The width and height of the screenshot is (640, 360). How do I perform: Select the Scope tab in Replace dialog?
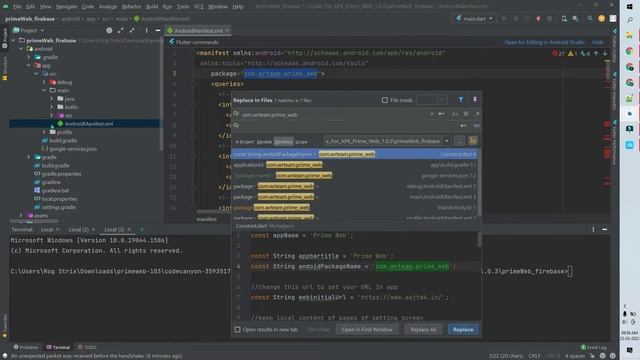pos(301,142)
